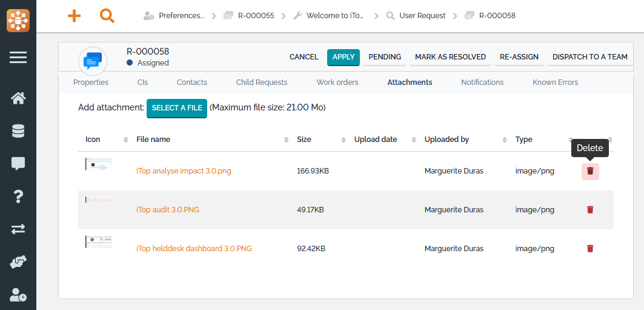Image resolution: width=644 pixels, height=310 pixels.
Task: Open the home welcome menu icon
Action: (18, 98)
